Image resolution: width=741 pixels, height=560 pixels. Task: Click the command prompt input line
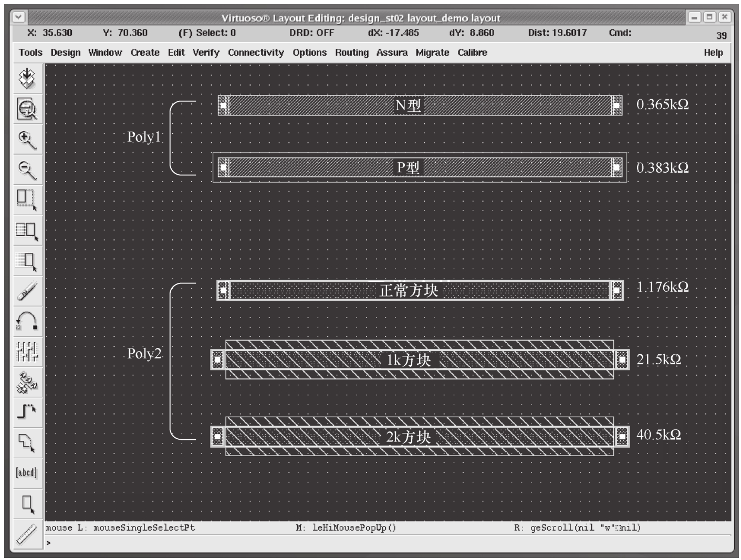tap(368, 543)
